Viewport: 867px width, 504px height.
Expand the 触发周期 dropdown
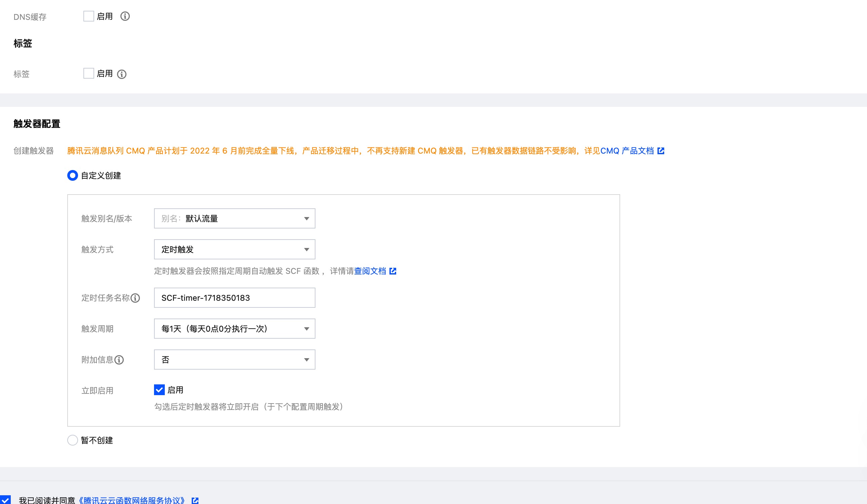[x=234, y=329]
